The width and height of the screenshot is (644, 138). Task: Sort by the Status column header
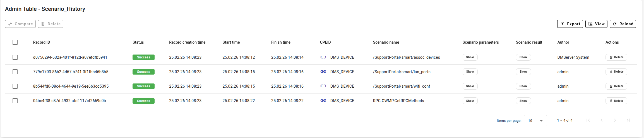click(x=138, y=42)
